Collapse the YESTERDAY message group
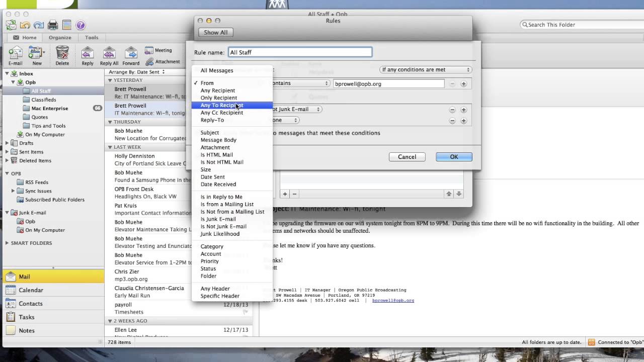644x362 pixels. [110, 80]
